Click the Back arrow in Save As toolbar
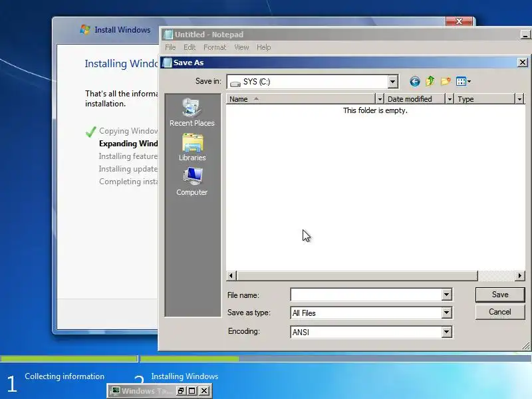The image size is (532, 399). point(414,81)
